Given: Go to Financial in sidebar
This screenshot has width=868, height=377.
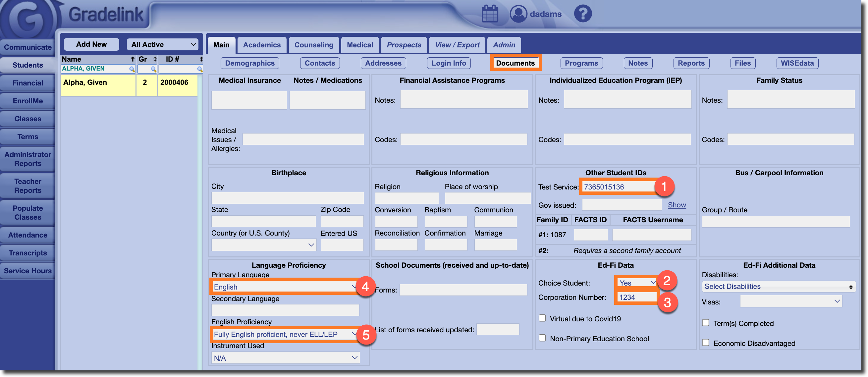Looking at the screenshot, I should pyautogui.click(x=27, y=83).
